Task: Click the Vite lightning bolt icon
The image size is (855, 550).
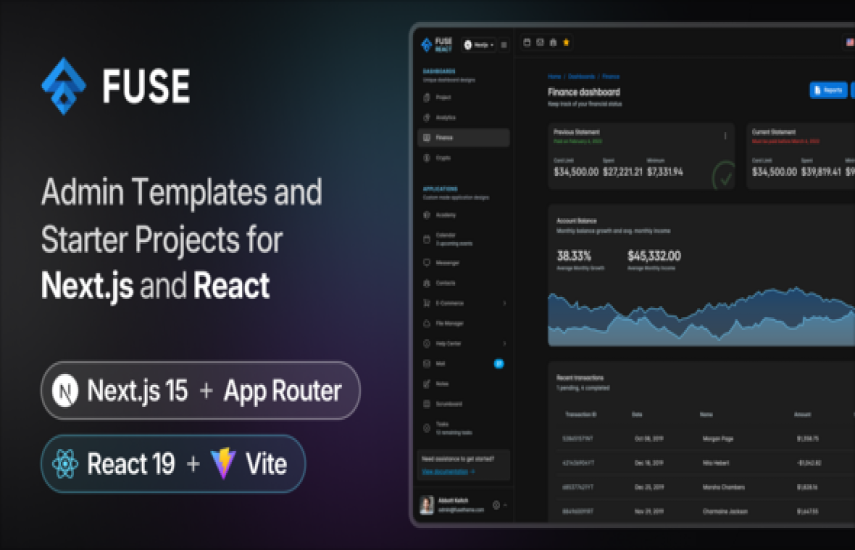Action: [223, 463]
